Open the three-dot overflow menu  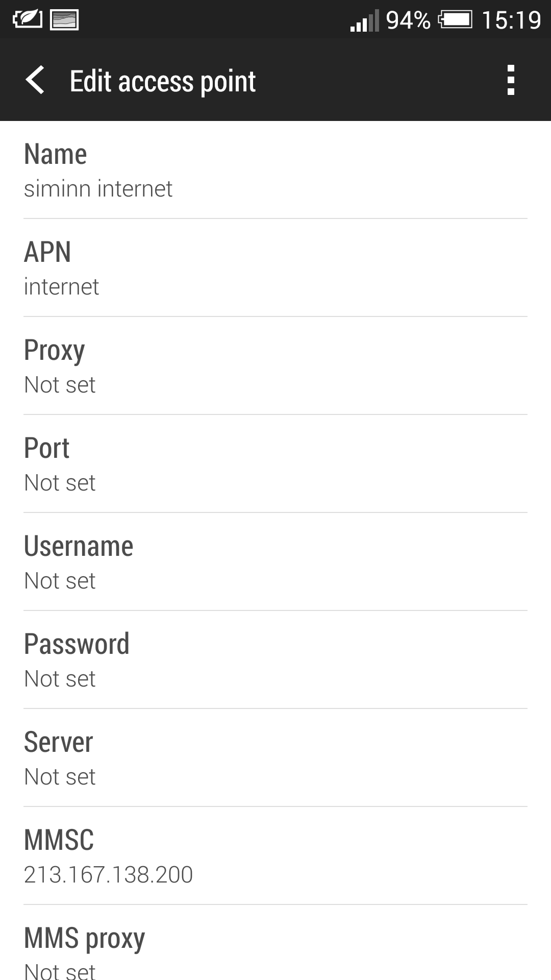511,80
